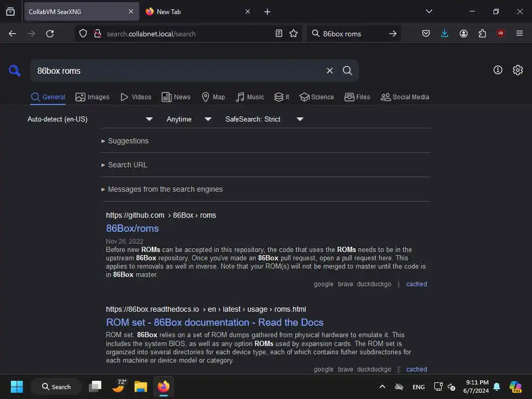Open the 86Box/roms result link
This screenshot has height=399, width=532.
pyautogui.click(x=132, y=229)
